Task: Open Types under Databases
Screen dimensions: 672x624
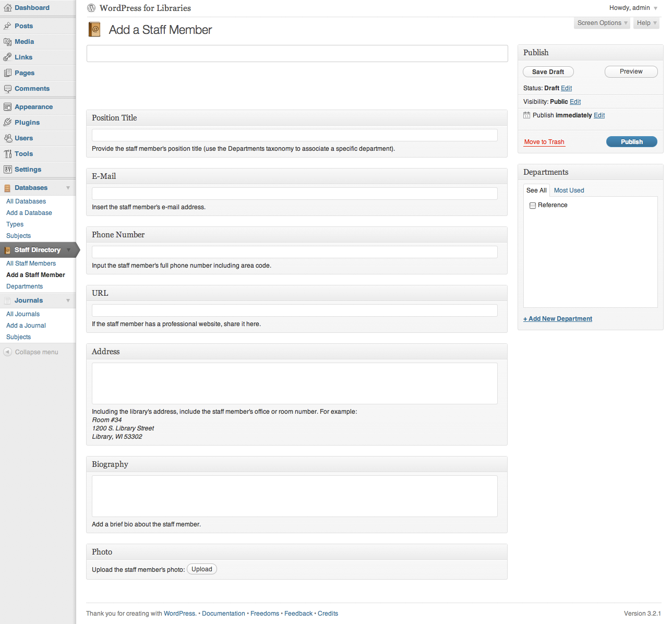Action: [15, 224]
